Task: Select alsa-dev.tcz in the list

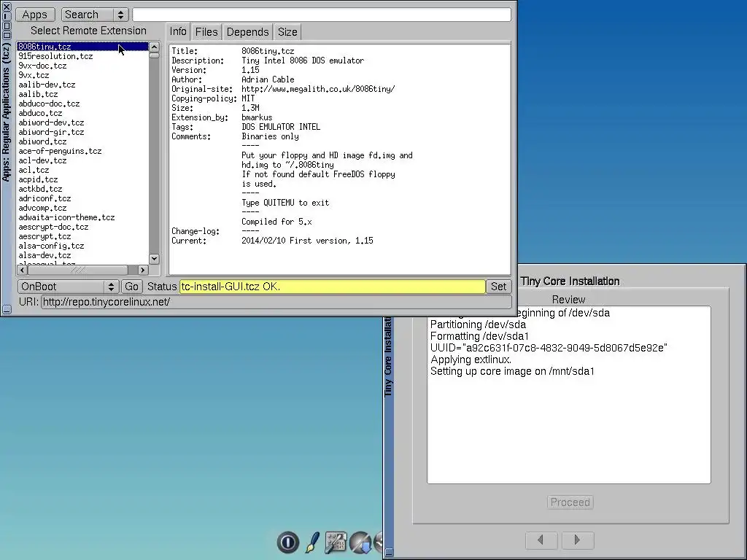Action: (x=82, y=256)
